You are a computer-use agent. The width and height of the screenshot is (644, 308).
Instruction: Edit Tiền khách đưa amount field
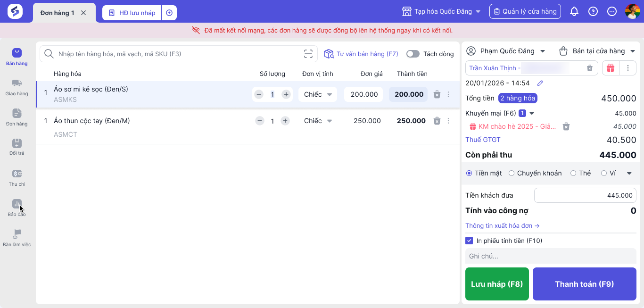coord(585,195)
